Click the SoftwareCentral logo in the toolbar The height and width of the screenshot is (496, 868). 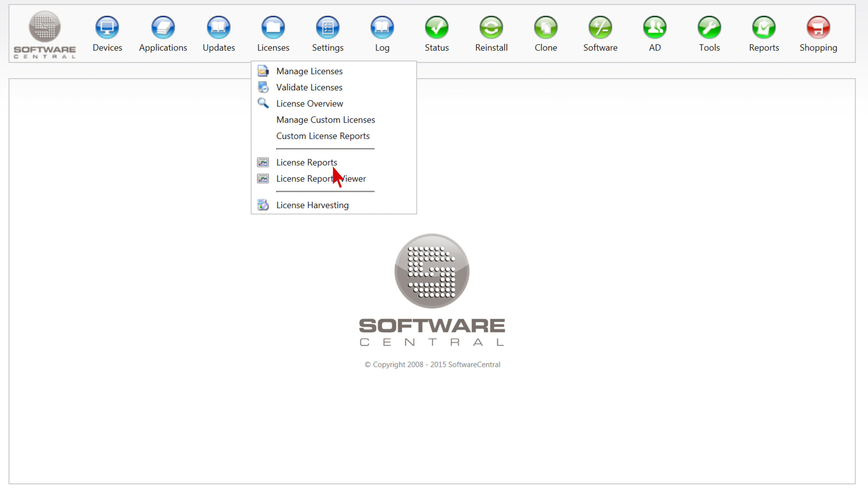[45, 35]
